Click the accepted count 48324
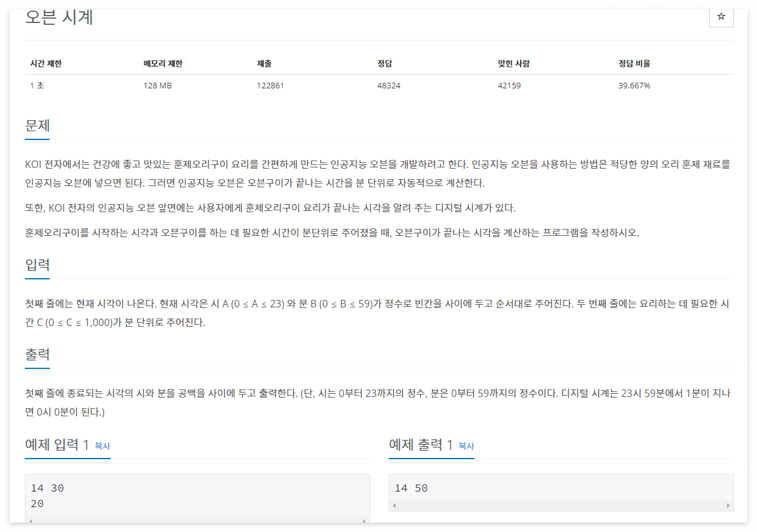757x532 pixels. pos(389,86)
